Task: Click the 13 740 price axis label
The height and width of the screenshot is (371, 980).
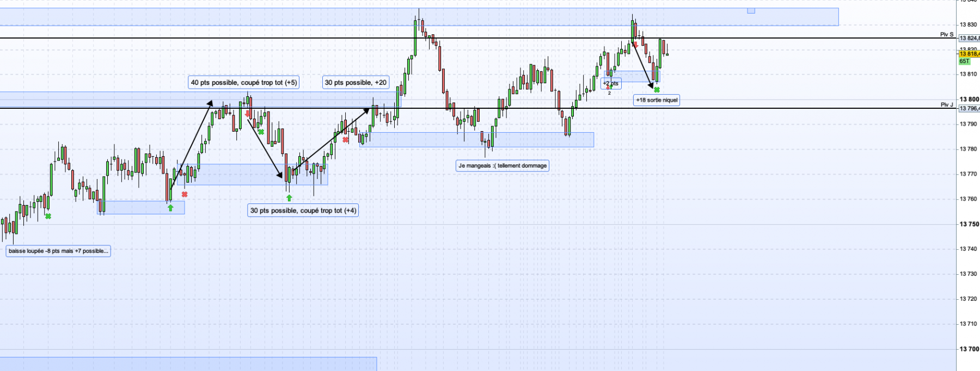Action: (968, 249)
